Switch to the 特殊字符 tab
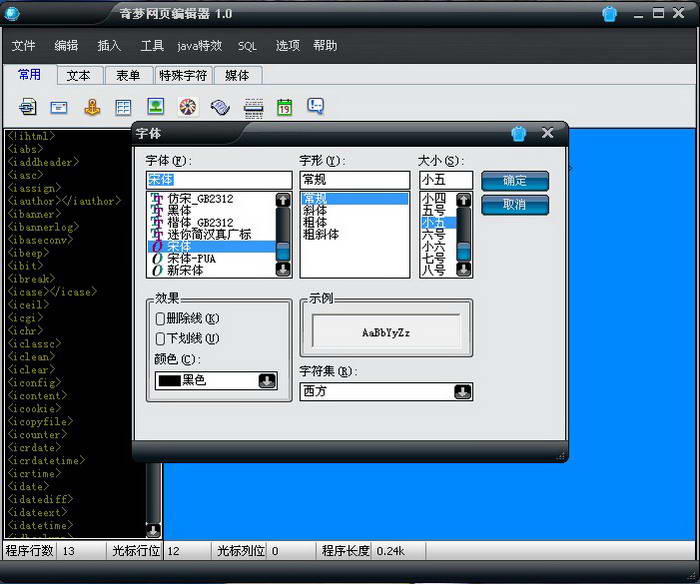The height and width of the screenshot is (584, 700). 183,75
